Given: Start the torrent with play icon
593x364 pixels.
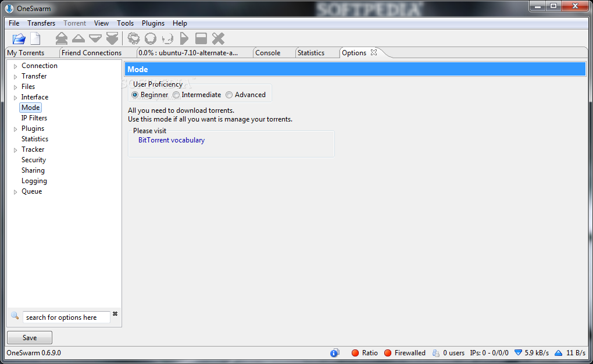Looking at the screenshot, I should [x=184, y=38].
